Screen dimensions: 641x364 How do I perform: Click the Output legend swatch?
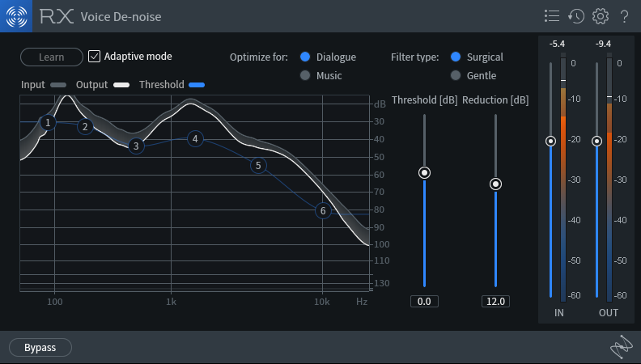point(121,85)
